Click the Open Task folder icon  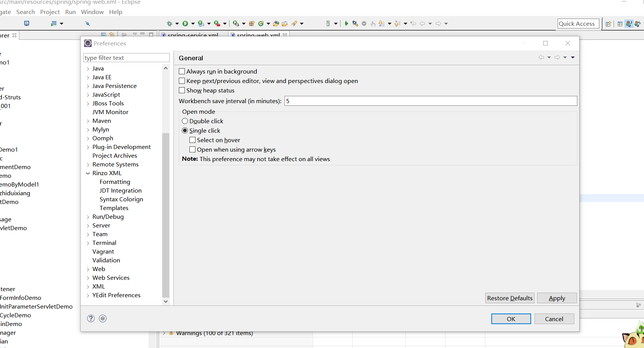[x=285, y=24]
